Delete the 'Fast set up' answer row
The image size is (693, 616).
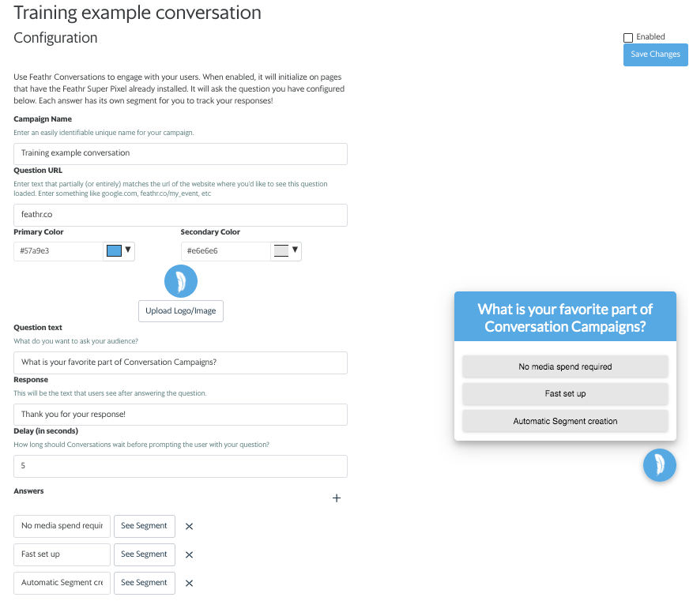[x=189, y=554]
